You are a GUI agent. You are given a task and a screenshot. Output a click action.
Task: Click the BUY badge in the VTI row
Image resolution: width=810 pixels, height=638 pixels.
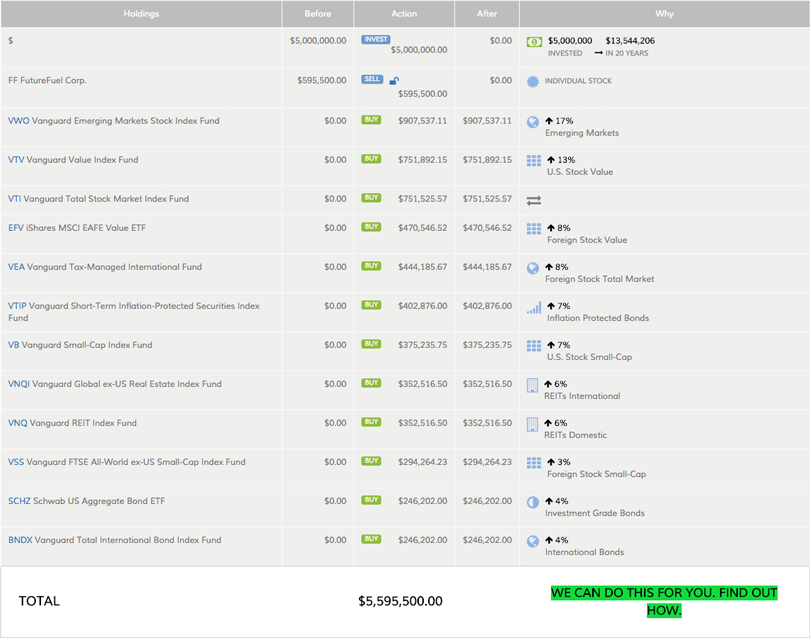[x=371, y=197]
